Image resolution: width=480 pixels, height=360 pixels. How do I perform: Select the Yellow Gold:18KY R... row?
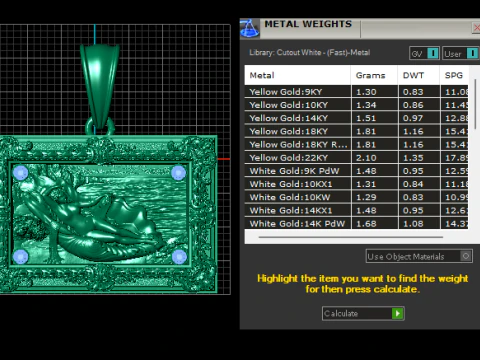[356, 144]
